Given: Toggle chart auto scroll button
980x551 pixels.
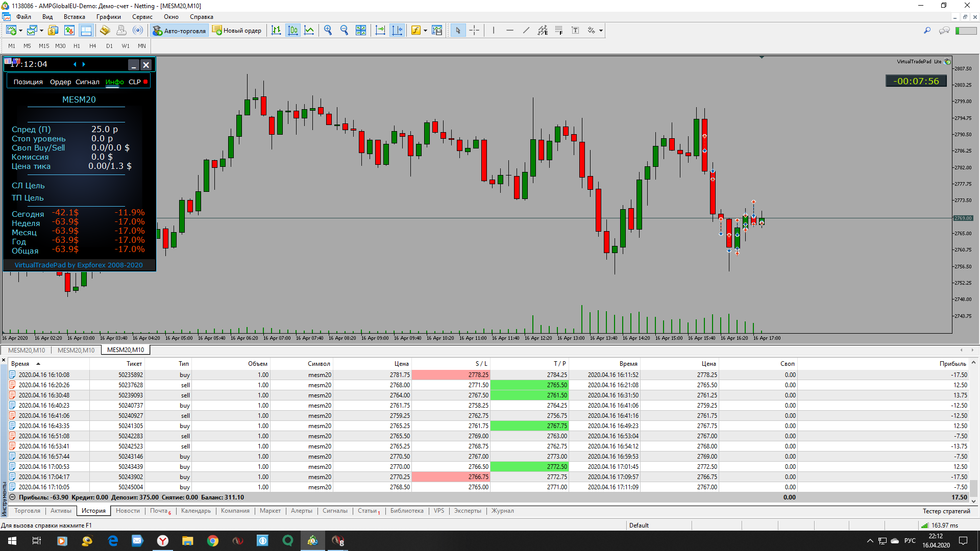Looking at the screenshot, I should coord(380,31).
